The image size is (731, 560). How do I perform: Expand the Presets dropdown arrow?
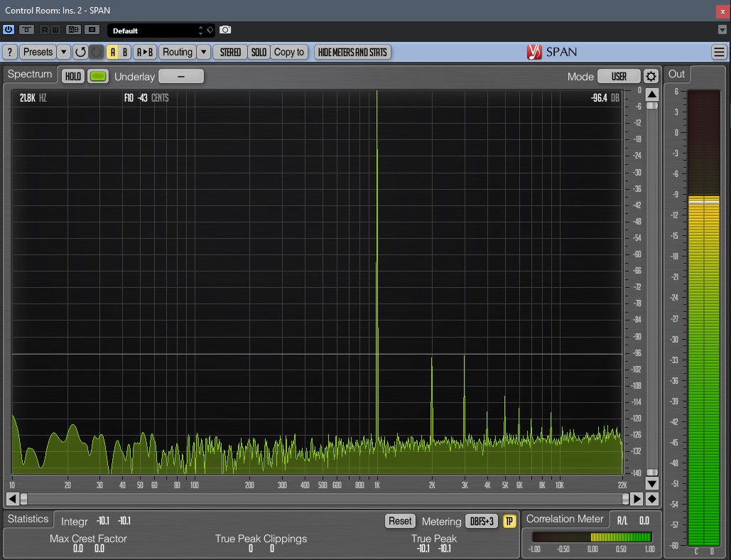coord(63,52)
